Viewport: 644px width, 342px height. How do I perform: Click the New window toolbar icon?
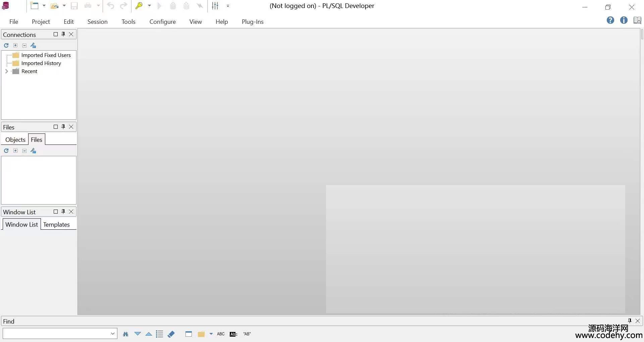[x=34, y=6]
